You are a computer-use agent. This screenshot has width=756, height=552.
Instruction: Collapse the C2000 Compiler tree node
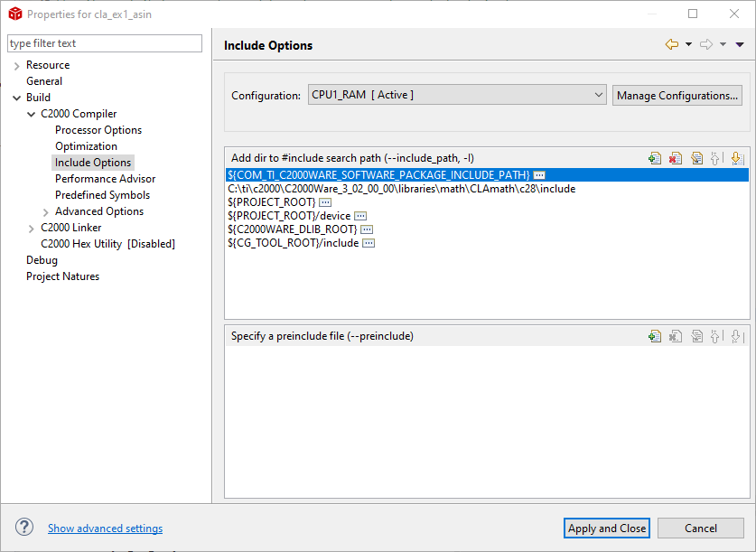pos(32,115)
